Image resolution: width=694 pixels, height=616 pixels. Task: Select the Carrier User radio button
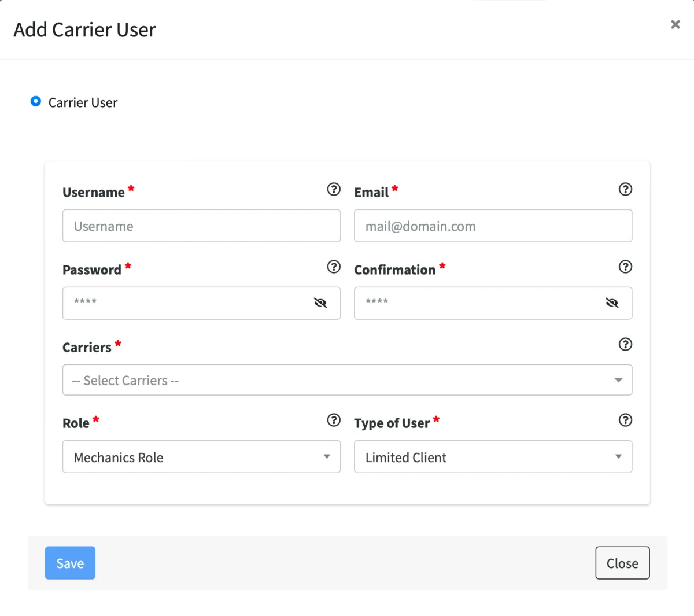(x=36, y=102)
